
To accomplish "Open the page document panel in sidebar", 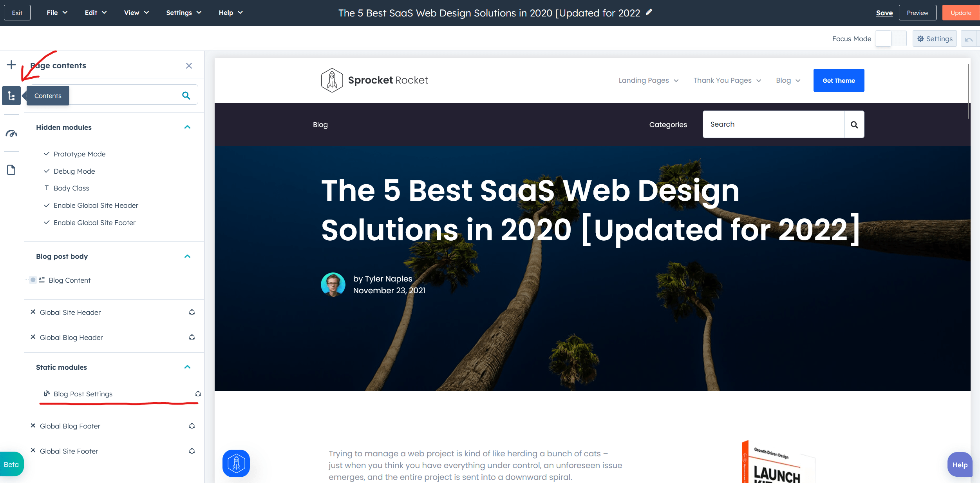I will (11, 169).
